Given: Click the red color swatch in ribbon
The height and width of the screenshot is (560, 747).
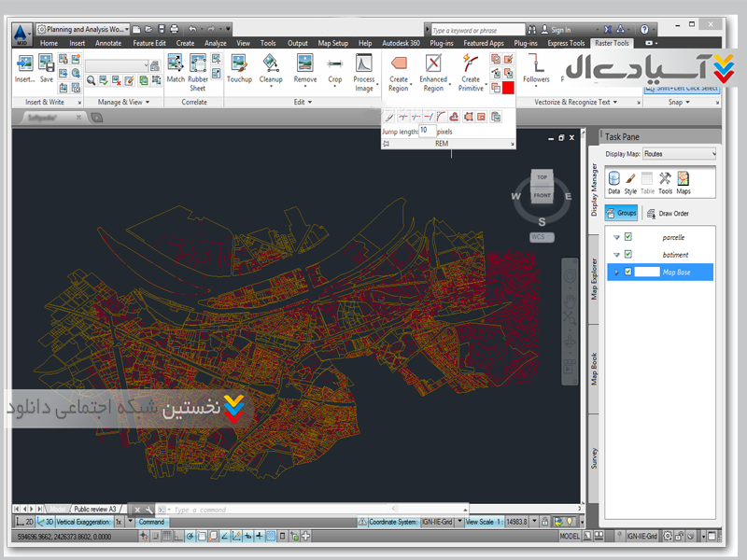Looking at the screenshot, I should pyautogui.click(x=509, y=87).
